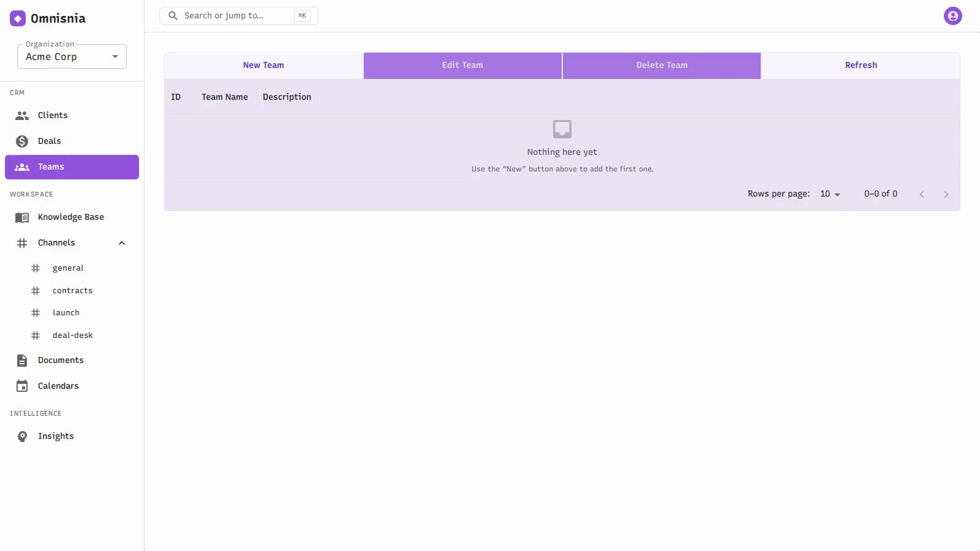Click the empty inbox placeholder icon
Viewport: 980px width, 551px height.
(x=562, y=129)
